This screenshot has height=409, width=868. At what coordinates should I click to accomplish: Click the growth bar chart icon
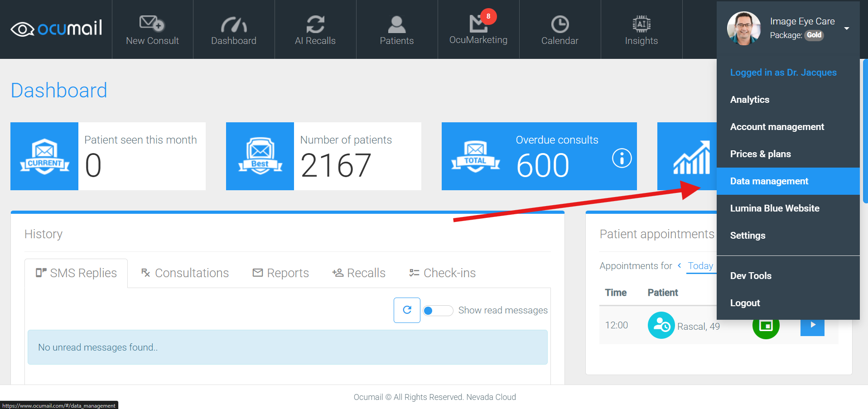coord(692,157)
